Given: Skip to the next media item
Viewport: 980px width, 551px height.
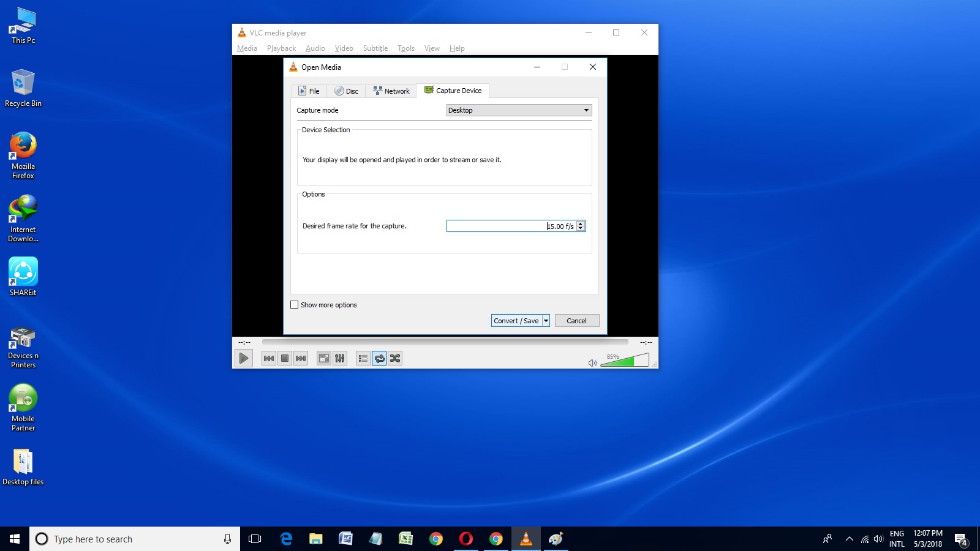Looking at the screenshot, I should point(300,358).
